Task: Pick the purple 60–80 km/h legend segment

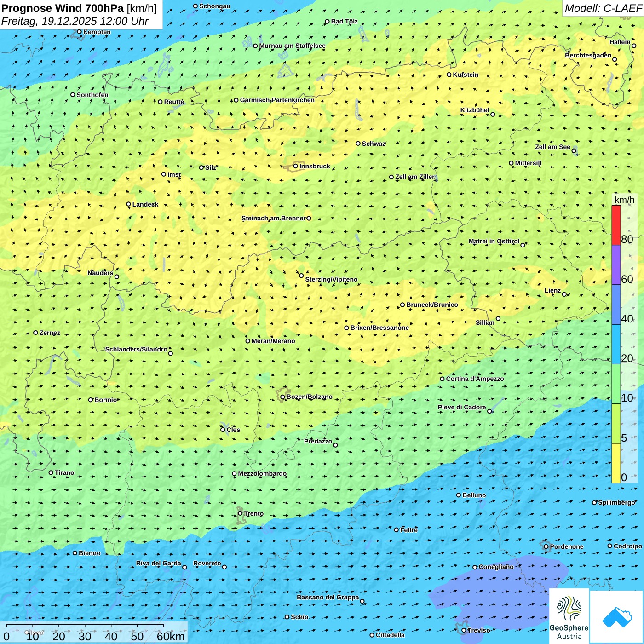Action: point(616,265)
